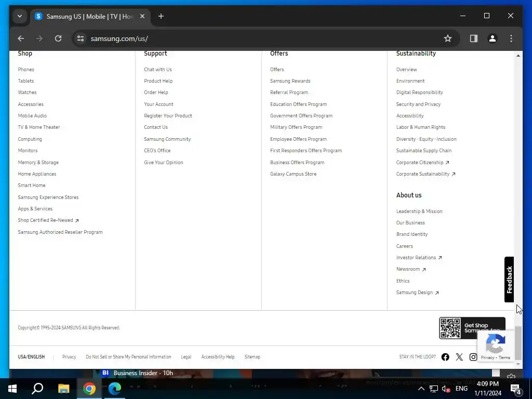Click the browser back arrow
532x399 pixels.
[x=21, y=38]
